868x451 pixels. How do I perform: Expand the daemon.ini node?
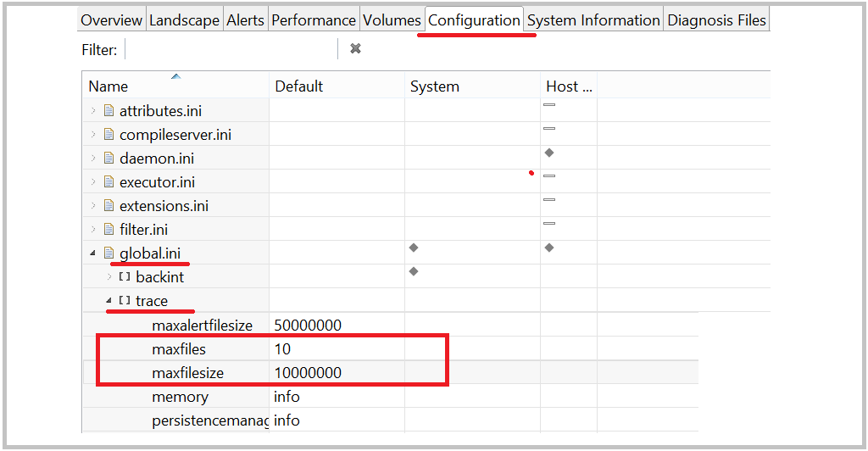(93, 159)
